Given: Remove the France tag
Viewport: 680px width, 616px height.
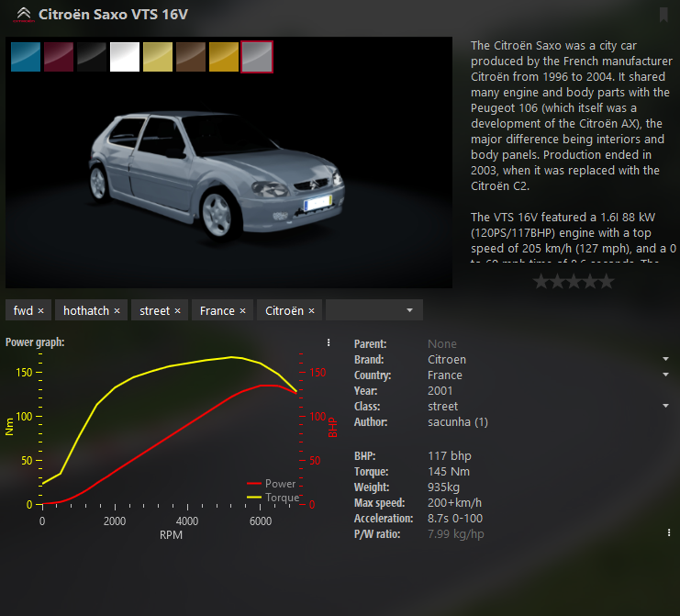Looking at the screenshot, I should coord(243,311).
